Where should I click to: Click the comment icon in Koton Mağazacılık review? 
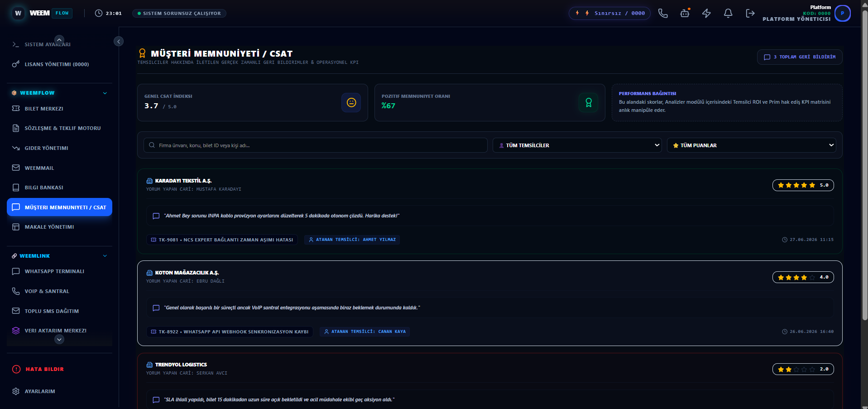click(156, 308)
